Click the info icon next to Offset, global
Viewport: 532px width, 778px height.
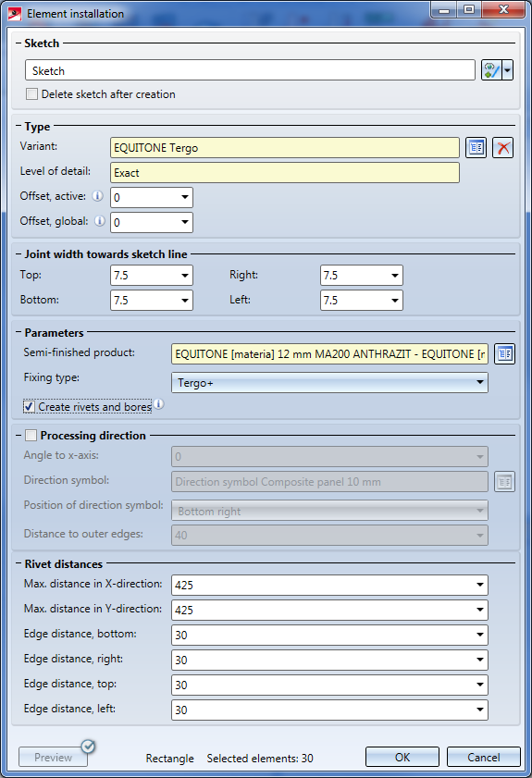tap(100, 221)
